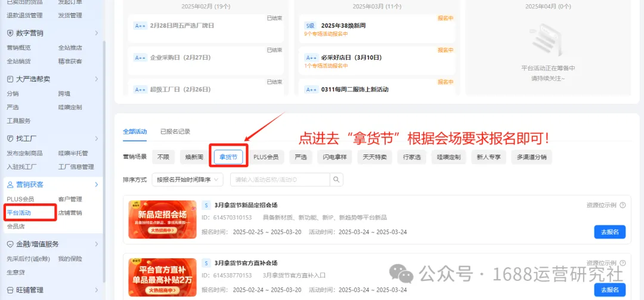Expand the 大严选帮卖 section chevron
The image size is (644, 300).
click(97, 79)
